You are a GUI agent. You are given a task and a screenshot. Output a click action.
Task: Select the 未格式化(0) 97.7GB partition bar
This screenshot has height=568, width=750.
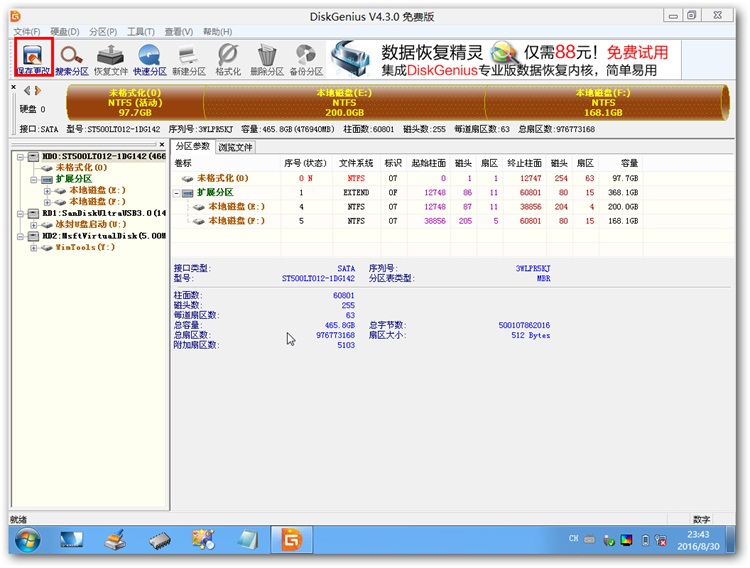click(135, 102)
